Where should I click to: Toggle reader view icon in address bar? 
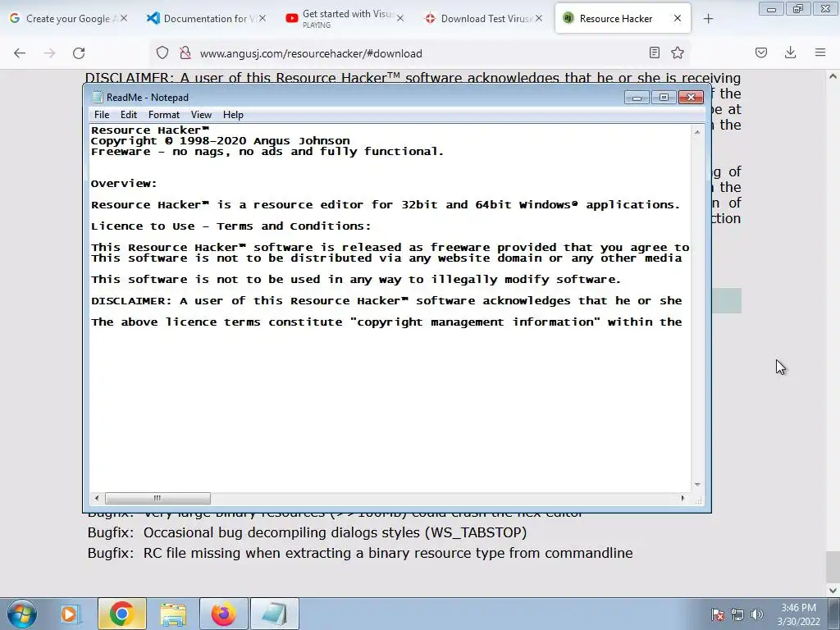tap(654, 52)
